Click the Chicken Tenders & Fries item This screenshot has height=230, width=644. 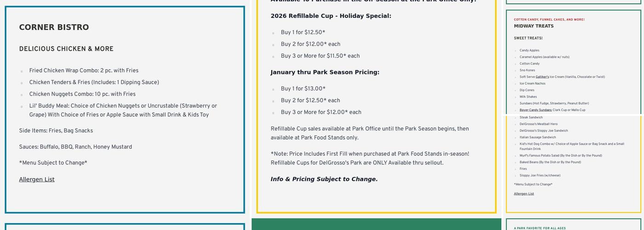(94, 83)
